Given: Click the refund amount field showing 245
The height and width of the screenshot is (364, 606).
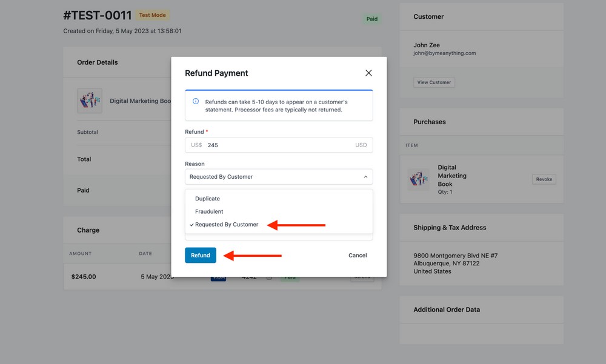Looking at the screenshot, I should [x=279, y=145].
